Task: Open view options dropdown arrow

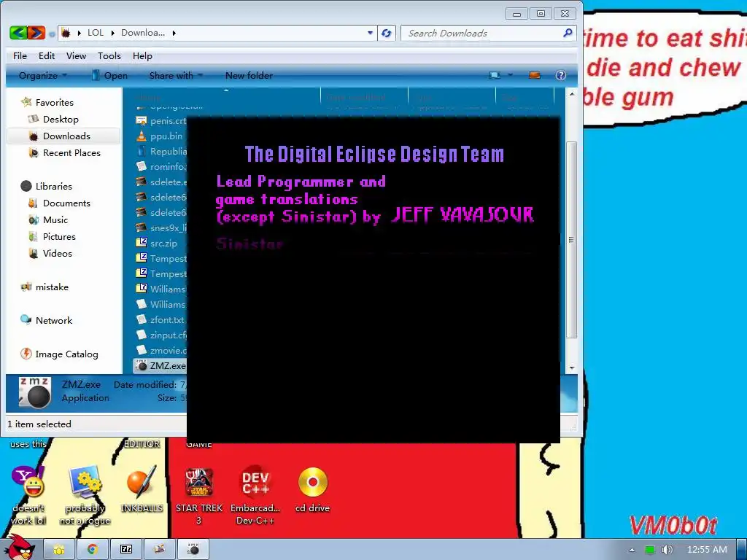Action: (510, 75)
